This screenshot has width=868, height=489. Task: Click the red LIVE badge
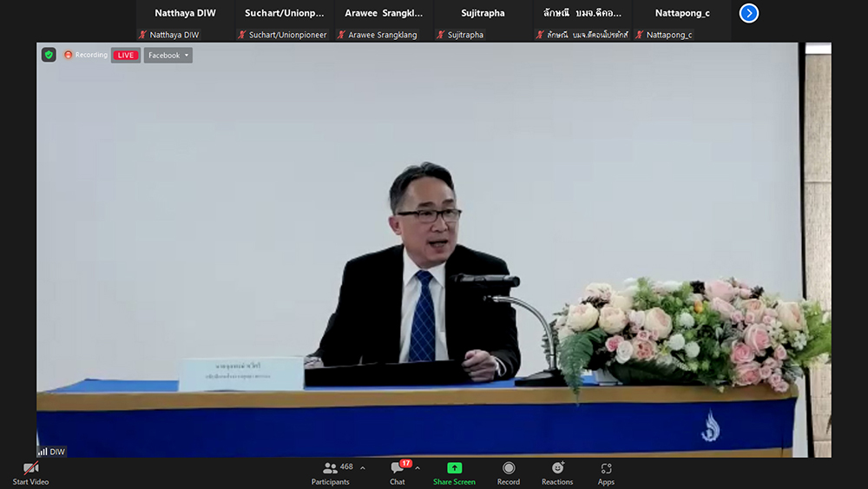pyautogui.click(x=126, y=55)
